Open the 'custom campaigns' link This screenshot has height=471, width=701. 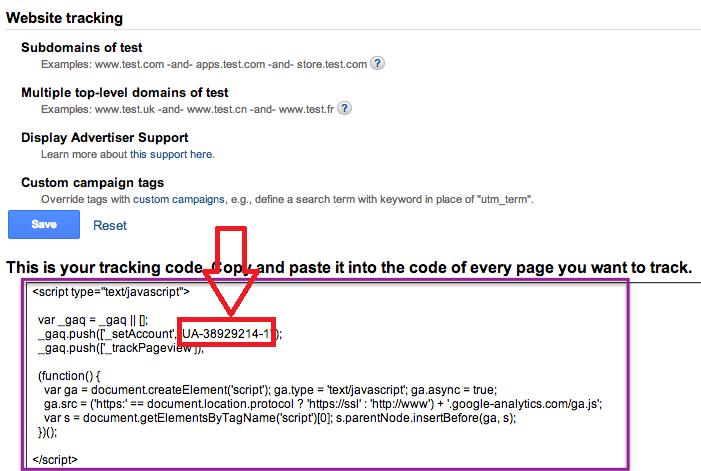click(179, 199)
